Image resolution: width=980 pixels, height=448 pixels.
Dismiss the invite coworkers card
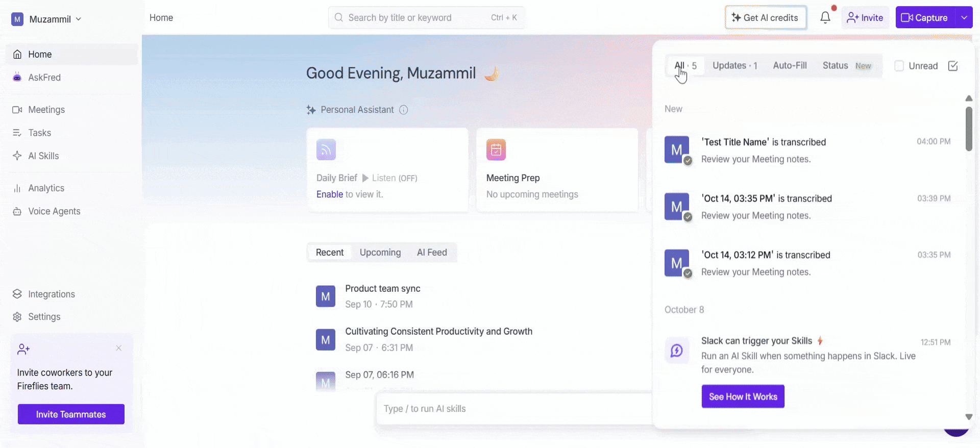(119, 348)
